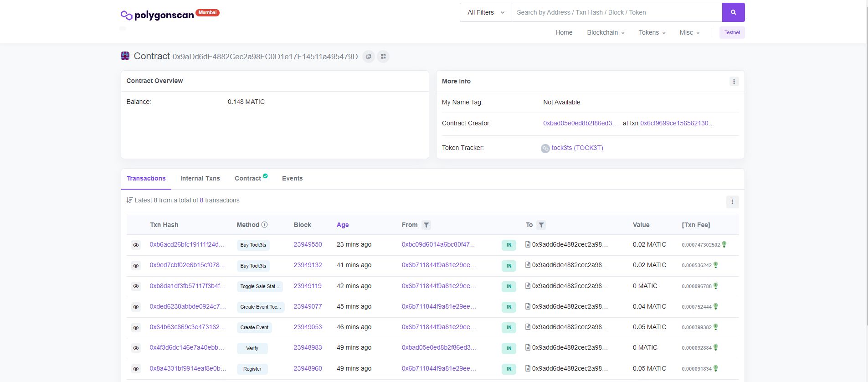Screen dimensions: 868x382
Task: Click the Verify method badge
Action: pos(252,348)
